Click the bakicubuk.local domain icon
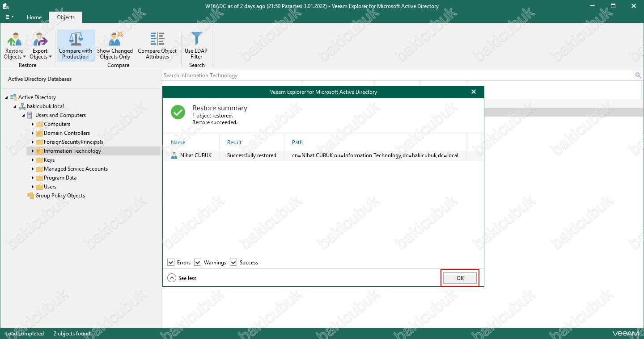The width and height of the screenshot is (644, 339). coord(22,106)
